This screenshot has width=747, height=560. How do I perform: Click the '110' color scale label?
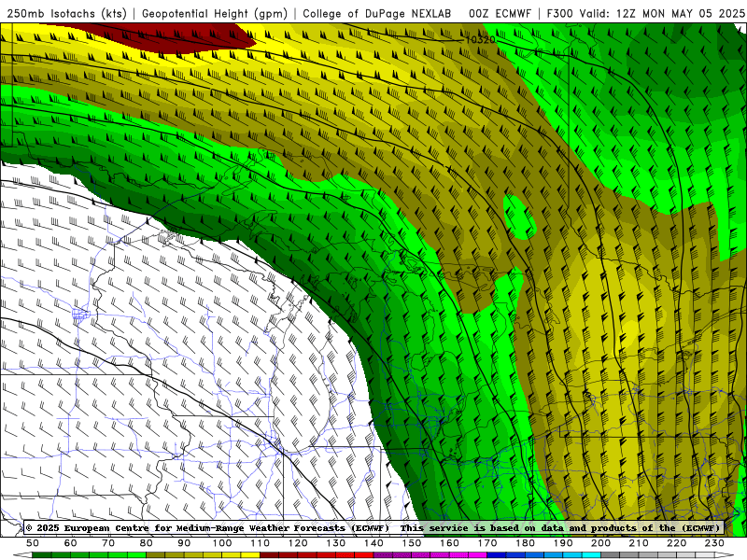click(260, 543)
